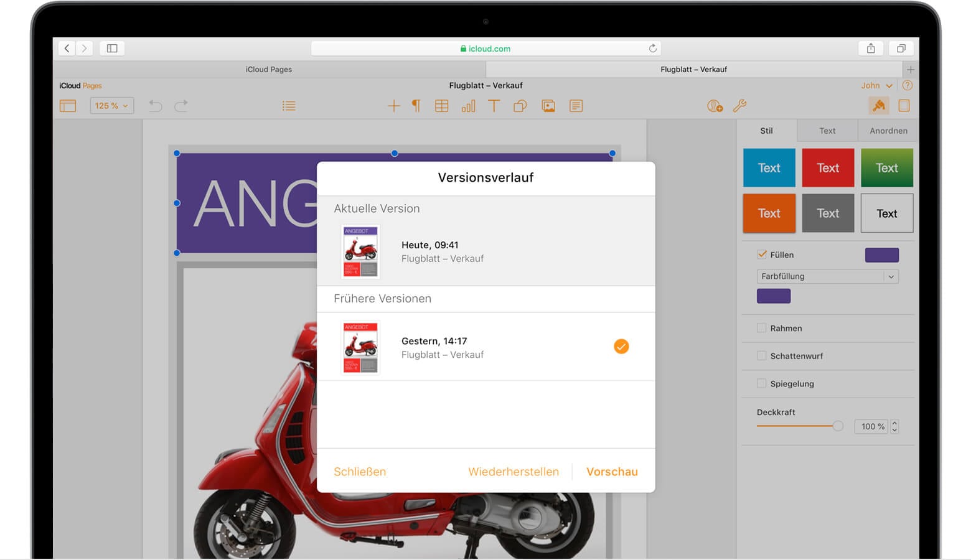The width and height of the screenshot is (971, 560).
Task: Redo the last action
Action: tap(181, 106)
